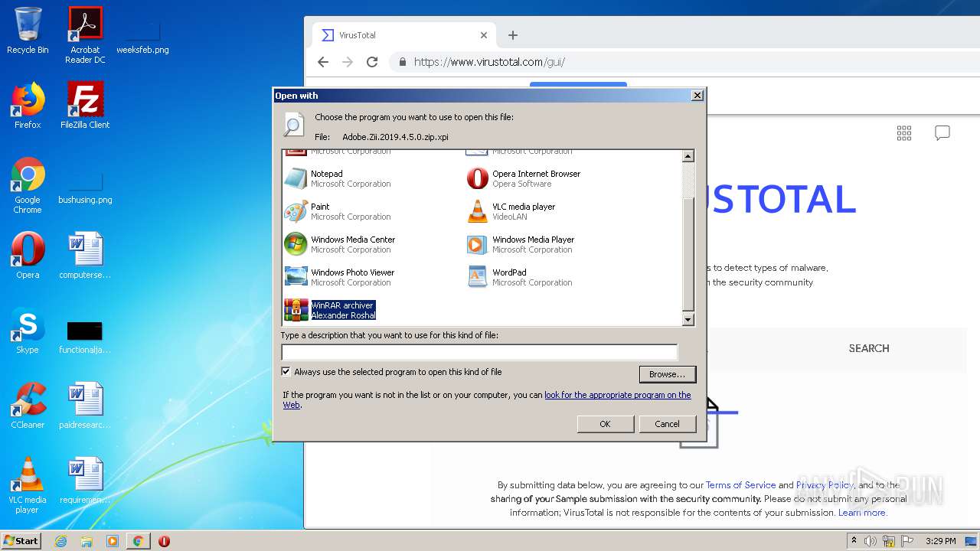This screenshot has width=980, height=551.
Task: Open requiremen... Word document on desktop
Action: pos(85,481)
